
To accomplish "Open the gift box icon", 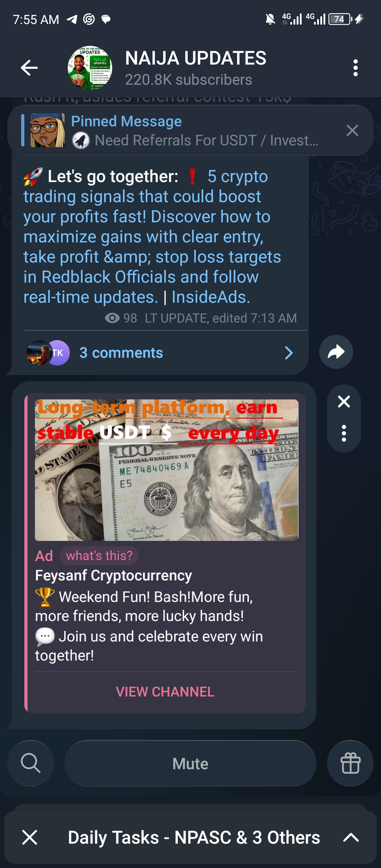I will tap(350, 763).
